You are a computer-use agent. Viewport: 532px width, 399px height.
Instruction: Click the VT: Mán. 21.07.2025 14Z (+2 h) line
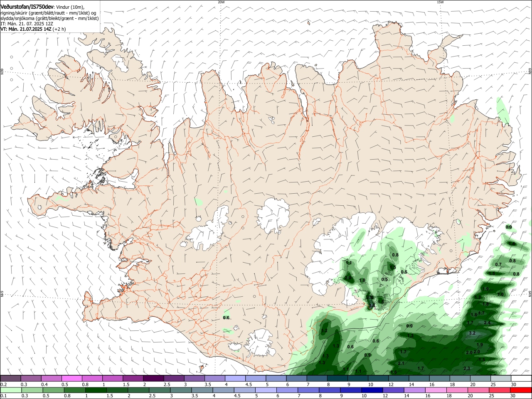tap(33, 29)
